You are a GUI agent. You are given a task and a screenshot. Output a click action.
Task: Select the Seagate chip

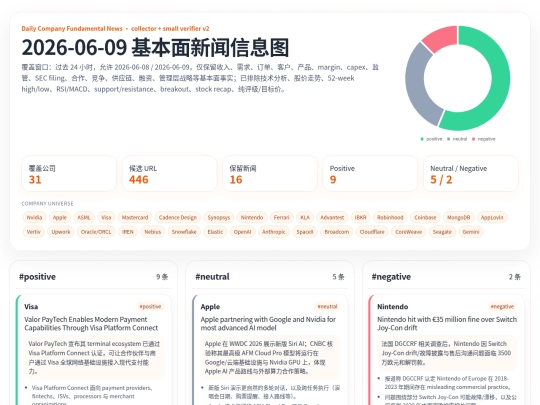click(x=442, y=232)
